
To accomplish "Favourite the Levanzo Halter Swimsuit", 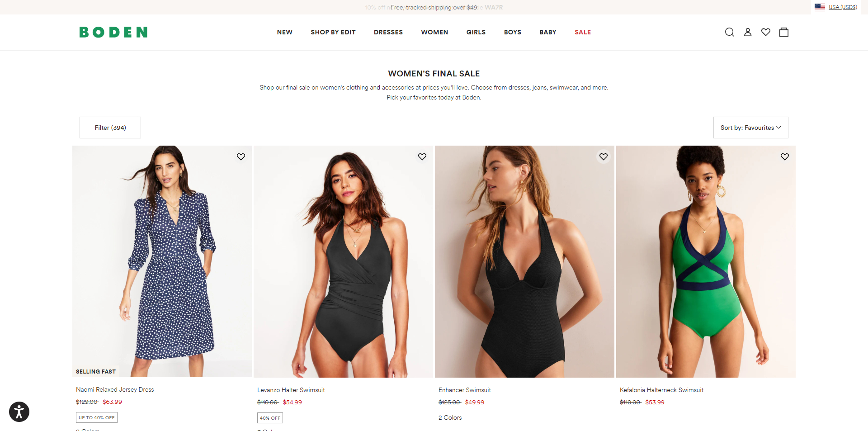I will (x=422, y=156).
